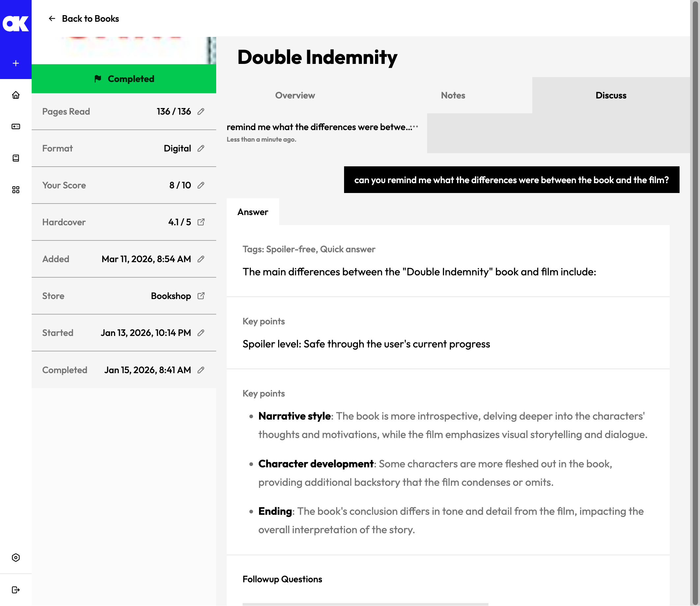Go Back to Books
This screenshot has height=606, width=700.
pyautogui.click(x=84, y=18)
